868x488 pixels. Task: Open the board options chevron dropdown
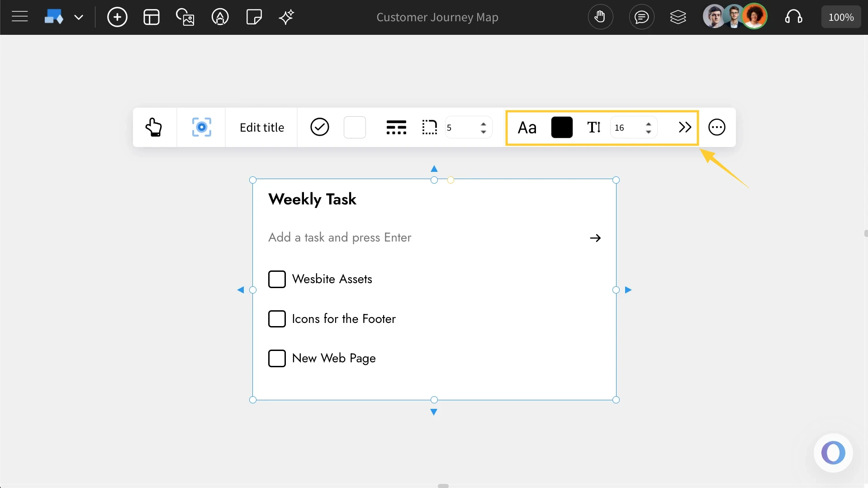79,17
